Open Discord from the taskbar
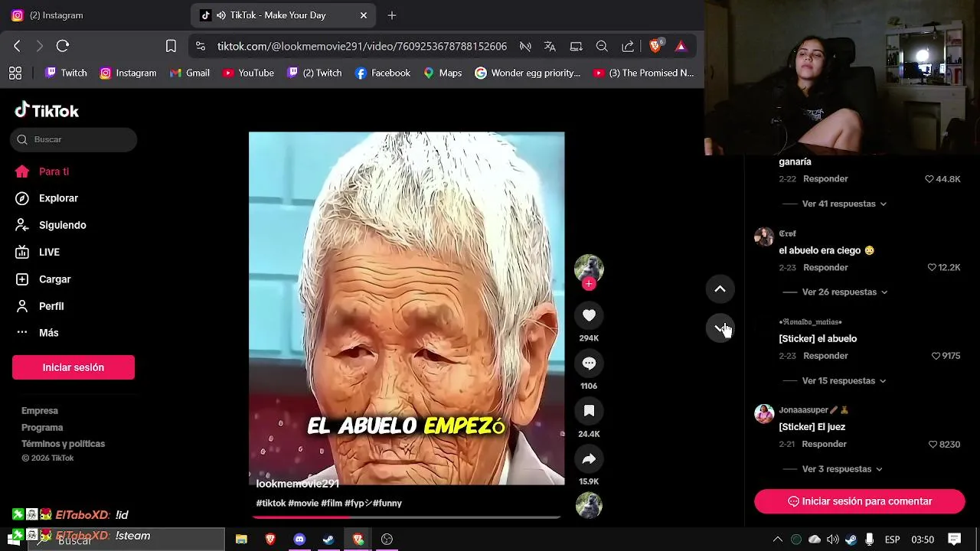This screenshot has width=980, height=551. 299,540
